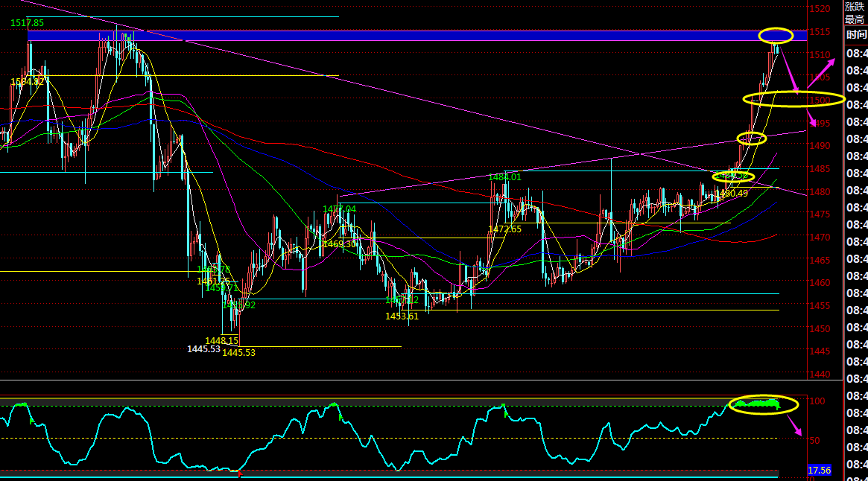Screen dimensions: 868x481
Task: Click the white 1445.53 low price label
Action: coord(203,348)
